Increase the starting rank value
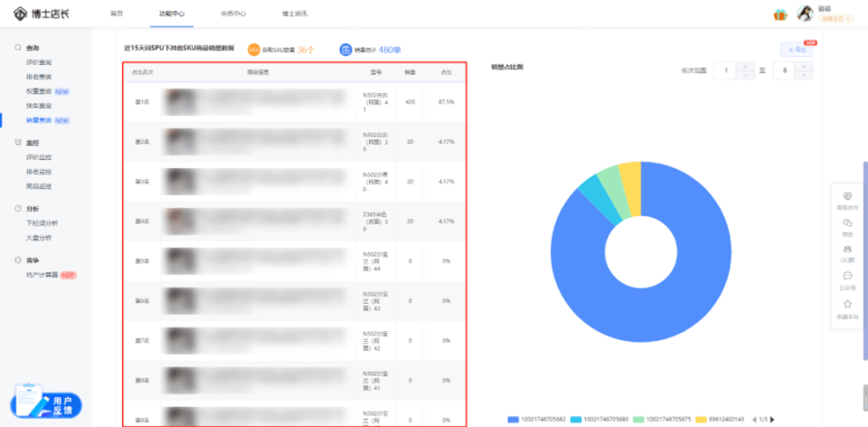 [x=745, y=65]
